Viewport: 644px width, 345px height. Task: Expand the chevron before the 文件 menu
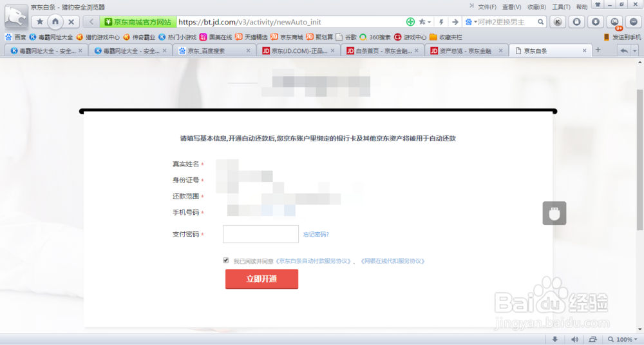tap(471, 6)
